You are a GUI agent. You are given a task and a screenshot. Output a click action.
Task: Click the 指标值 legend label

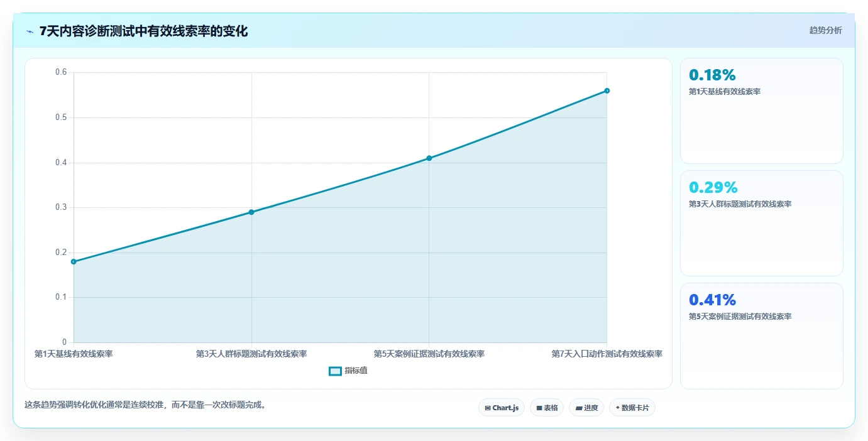(356, 371)
